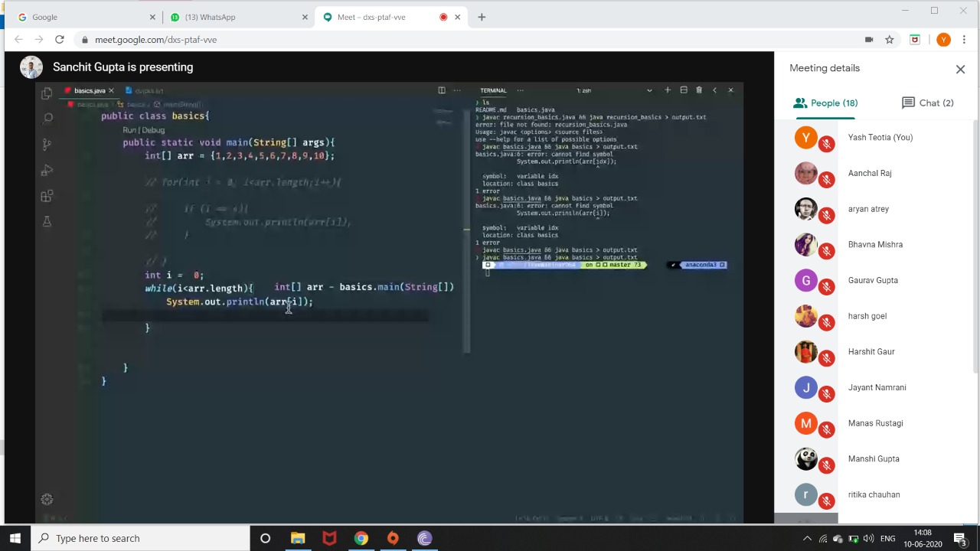Open Windows notification center icon
The width and height of the screenshot is (980, 551).
pos(960,538)
